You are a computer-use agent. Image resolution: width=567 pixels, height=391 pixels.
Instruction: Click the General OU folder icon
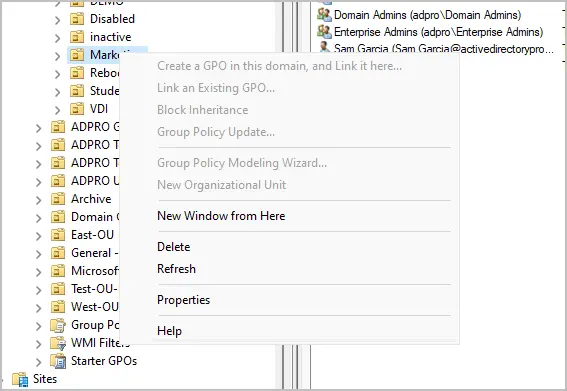coord(58,253)
